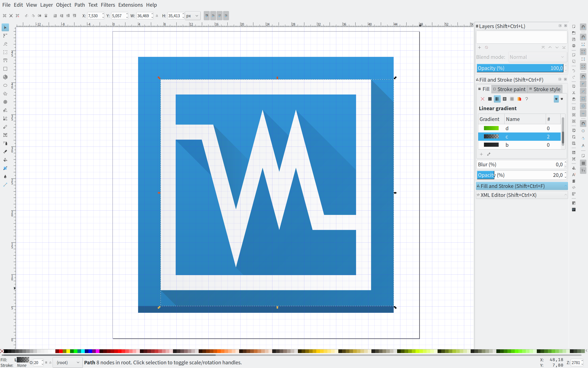The width and height of the screenshot is (588, 368).
Task: Pick the Calligraphy pen tool
Action: coord(5,127)
